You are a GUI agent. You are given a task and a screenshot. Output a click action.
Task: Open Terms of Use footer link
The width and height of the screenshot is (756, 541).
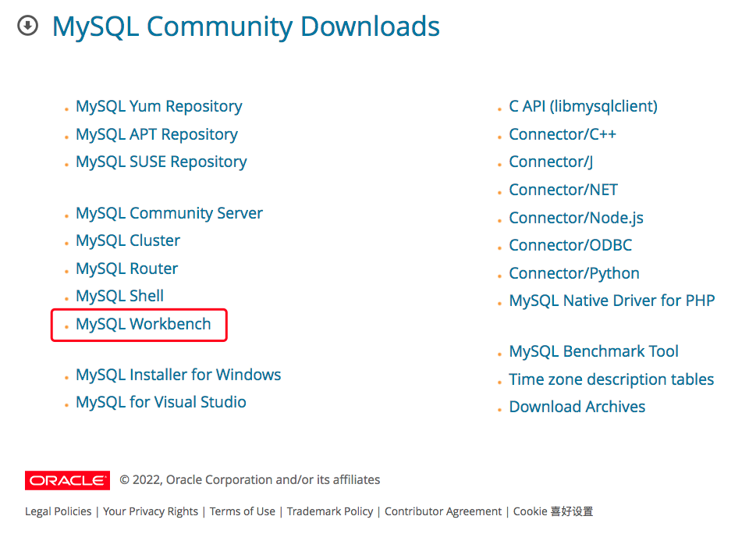(243, 511)
